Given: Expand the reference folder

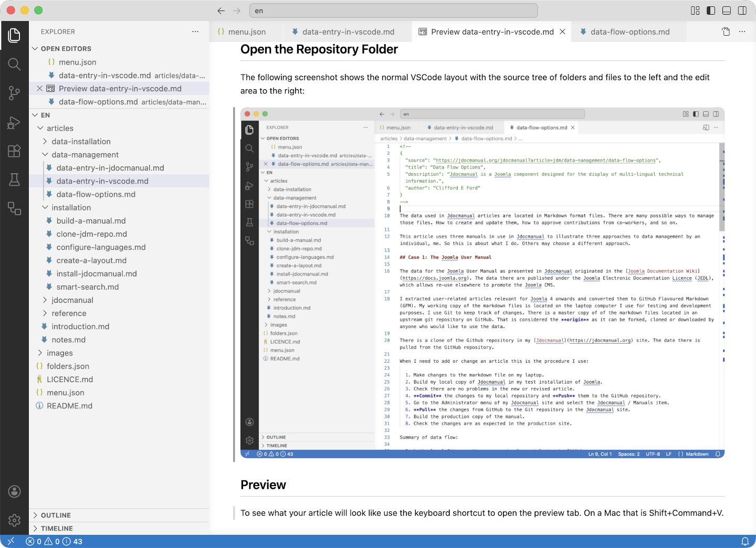Looking at the screenshot, I should click(45, 313).
